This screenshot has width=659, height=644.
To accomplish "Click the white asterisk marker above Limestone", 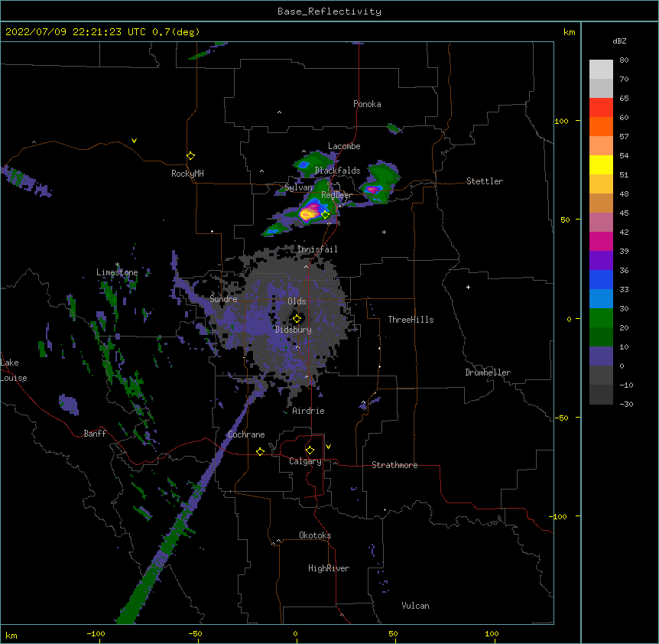I will [117, 265].
